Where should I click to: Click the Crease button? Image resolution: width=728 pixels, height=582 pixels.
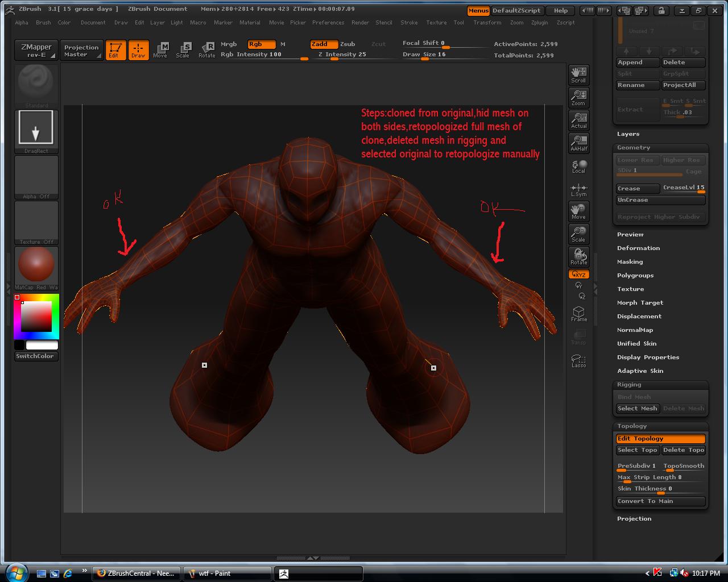pos(638,189)
